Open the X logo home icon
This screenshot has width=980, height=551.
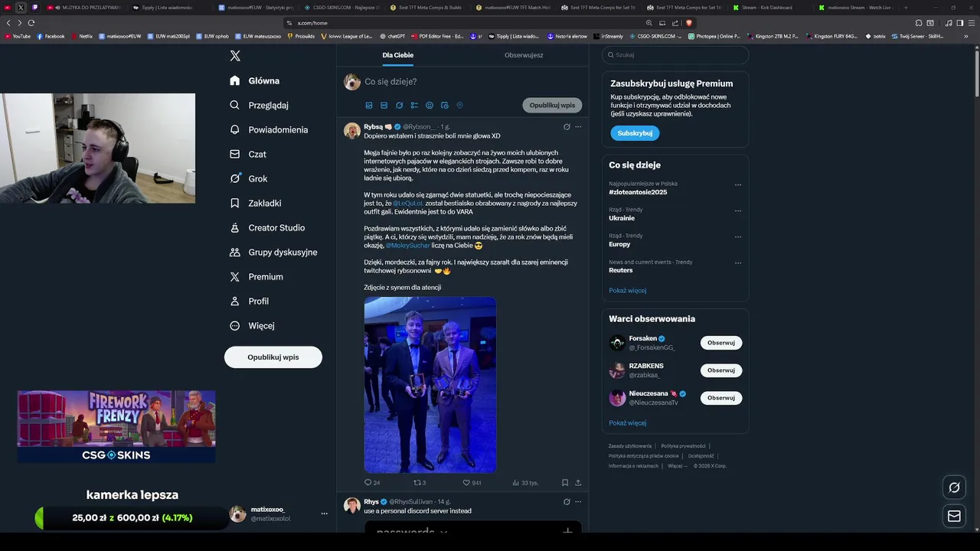click(235, 56)
